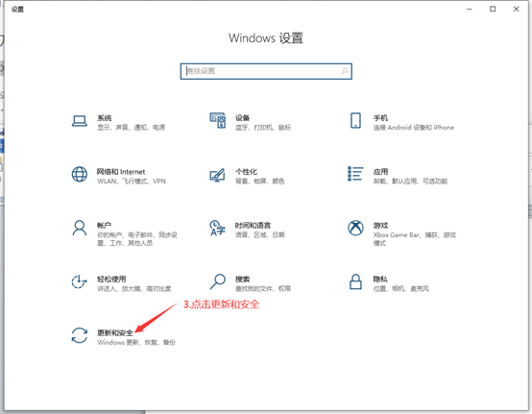Open the 系统 laptop icon
This screenshot has height=414, width=532.
click(x=80, y=121)
